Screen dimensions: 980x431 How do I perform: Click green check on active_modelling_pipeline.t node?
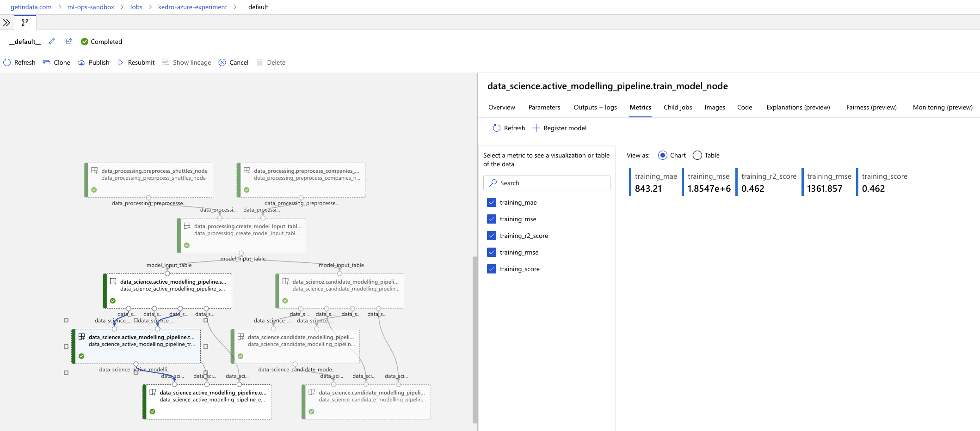point(81,356)
